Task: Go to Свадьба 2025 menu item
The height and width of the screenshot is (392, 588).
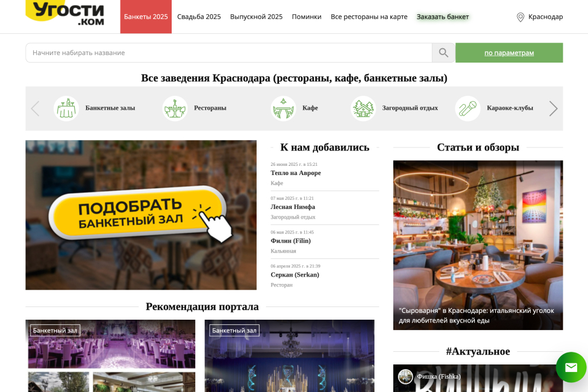Action: [x=199, y=17]
